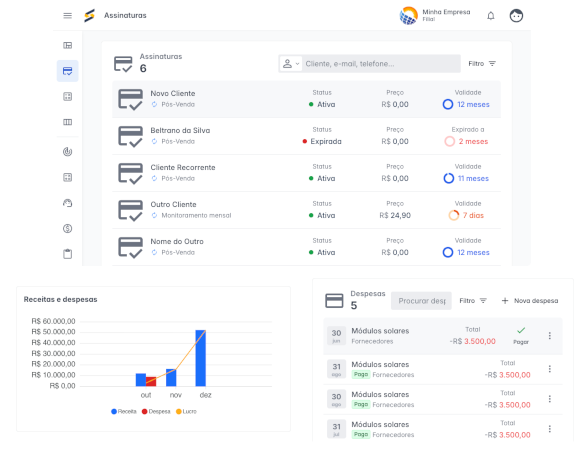Screen dimensions: 584x451
Task: Click the out red expense bar
Action: (x=151, y=382)
